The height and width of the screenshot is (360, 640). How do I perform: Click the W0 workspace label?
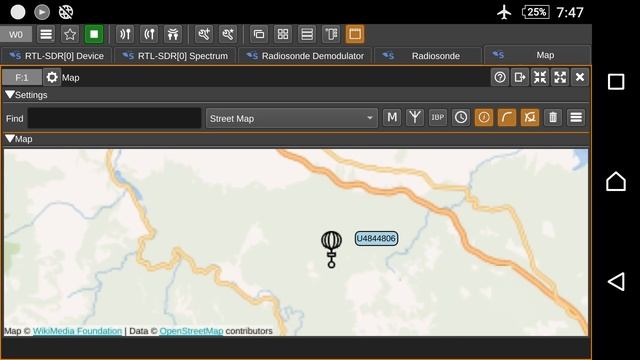coord(16,34)
